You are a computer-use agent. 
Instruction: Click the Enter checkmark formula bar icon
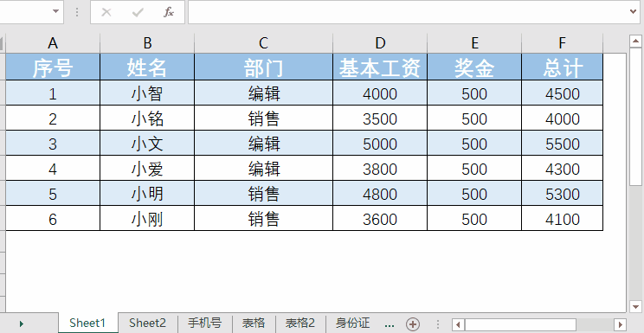pyautogui.click(x=137, y=12)
